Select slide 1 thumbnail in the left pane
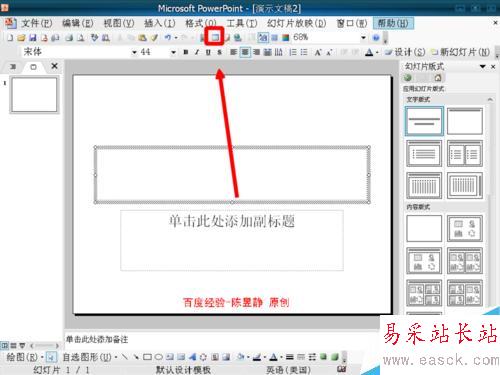Screen dimensions: 500x375 (x=34, y=95)
